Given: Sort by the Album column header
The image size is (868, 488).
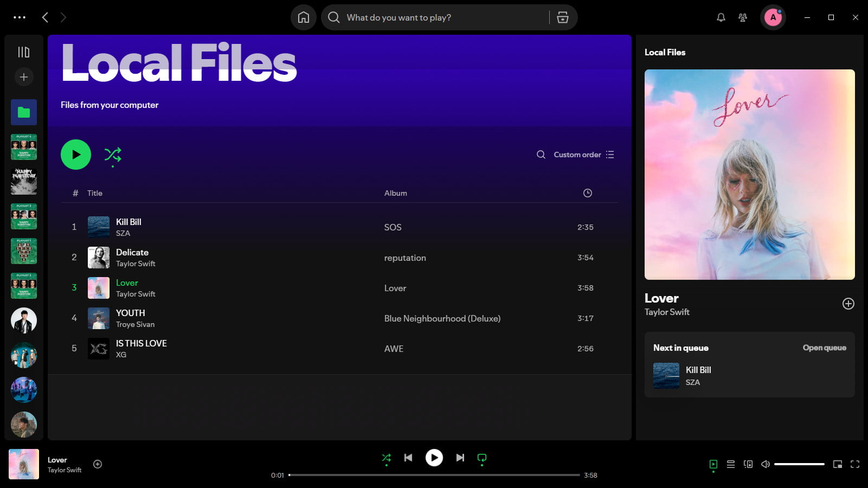Looking at the screenshot, I should tap(396, 193).
